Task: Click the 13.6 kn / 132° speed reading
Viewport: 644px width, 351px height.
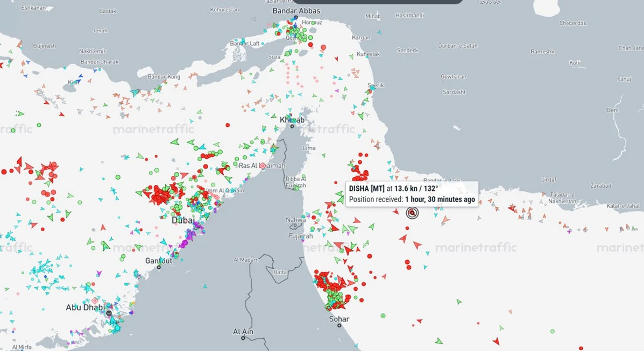Action: 416,189
